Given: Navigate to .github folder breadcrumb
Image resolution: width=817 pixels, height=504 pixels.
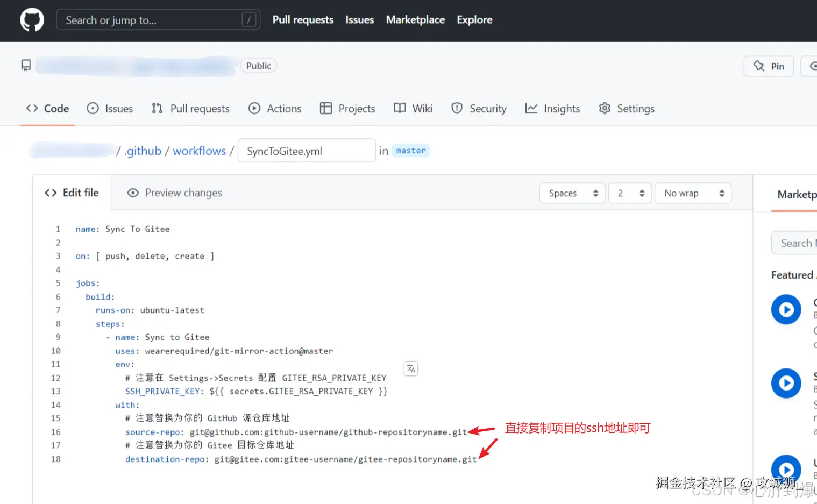Looking at the screenshot, I should click(x=143, y=151).
